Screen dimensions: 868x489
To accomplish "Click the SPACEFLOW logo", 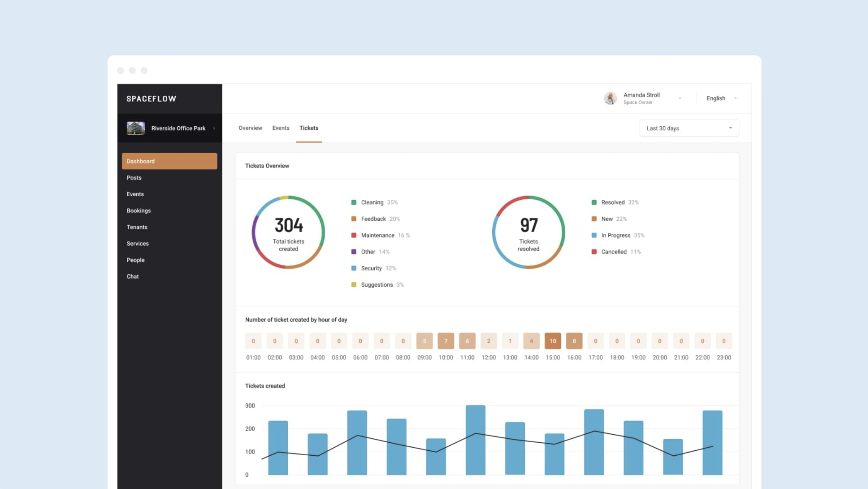I will point(151,99).
